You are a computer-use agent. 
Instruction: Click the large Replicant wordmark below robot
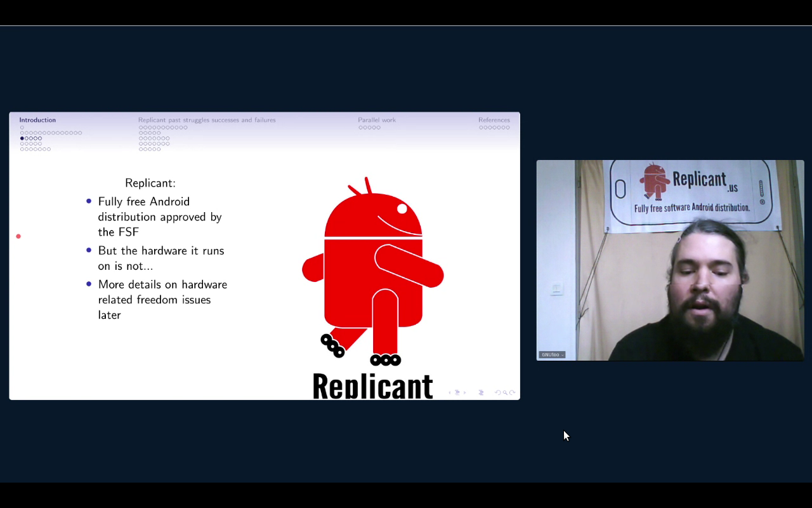(372, 385)
